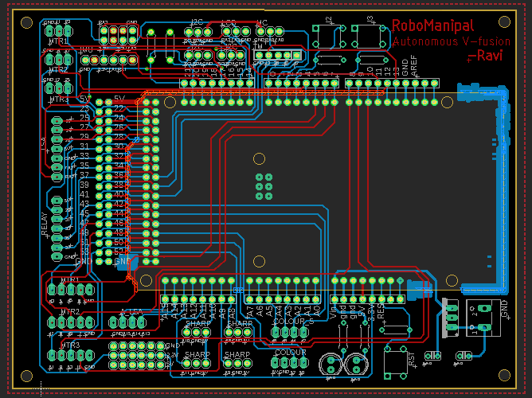Click the RoboManipal title text
The height and width of the screenshot is (398, 532).
[x=433, y=25]
